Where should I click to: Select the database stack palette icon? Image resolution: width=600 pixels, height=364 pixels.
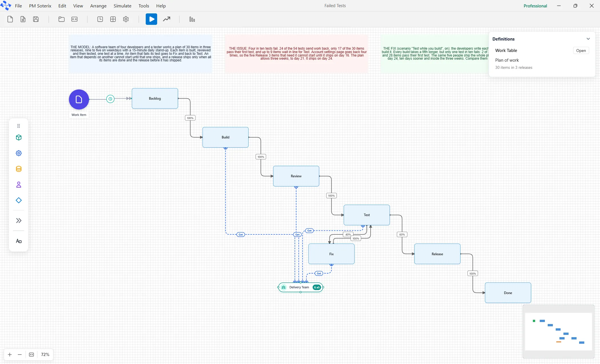tap(19, 169)
